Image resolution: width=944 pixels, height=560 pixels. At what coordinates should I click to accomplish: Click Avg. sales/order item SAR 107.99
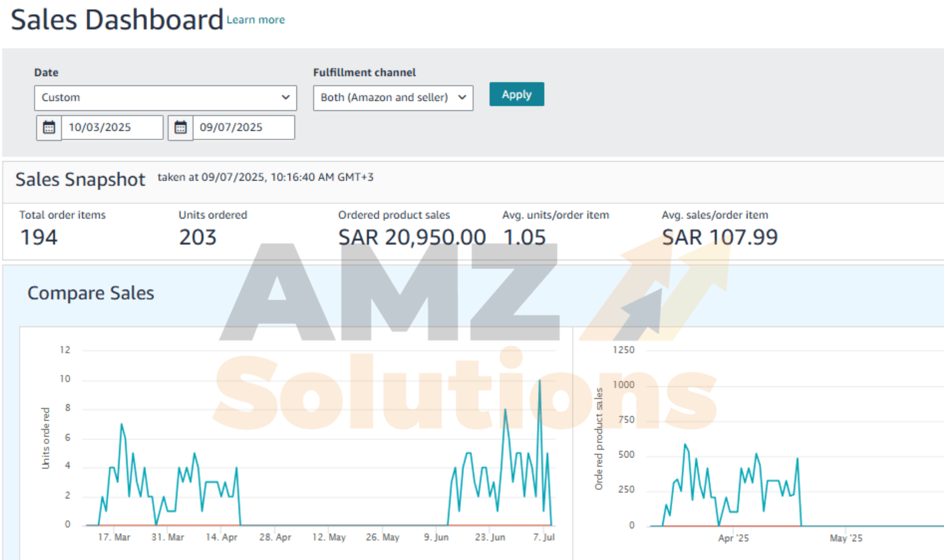719,237
